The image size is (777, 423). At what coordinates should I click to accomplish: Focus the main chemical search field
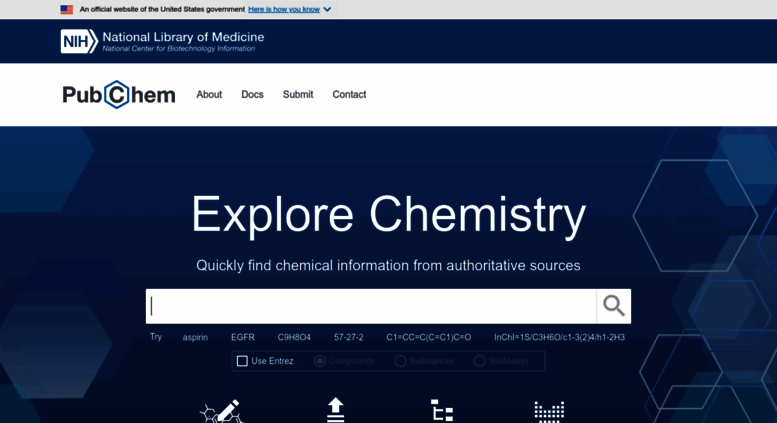tap(371, 306)
